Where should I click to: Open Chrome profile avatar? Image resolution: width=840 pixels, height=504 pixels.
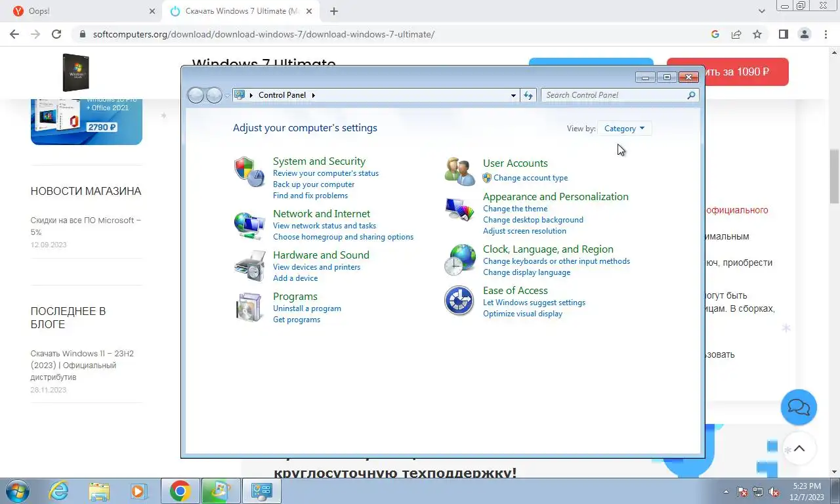[x=805, y=34]
